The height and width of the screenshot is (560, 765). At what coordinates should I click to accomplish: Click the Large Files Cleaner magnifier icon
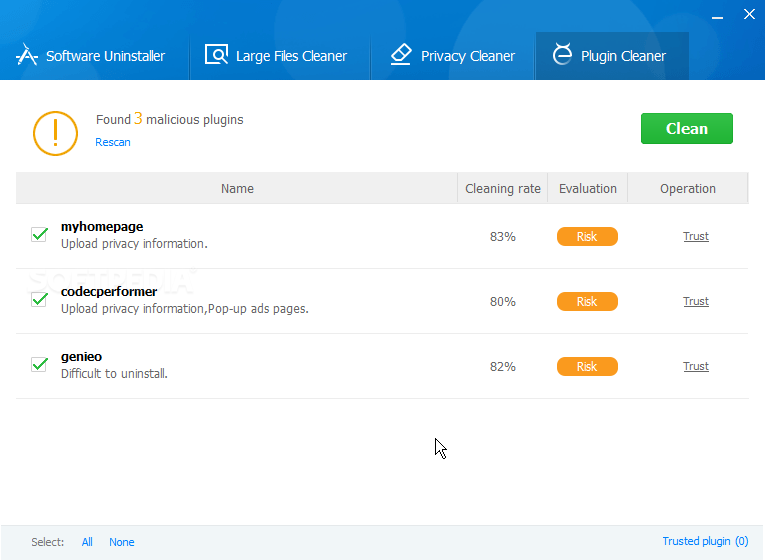pyautogui.click(x=216, y=54)
